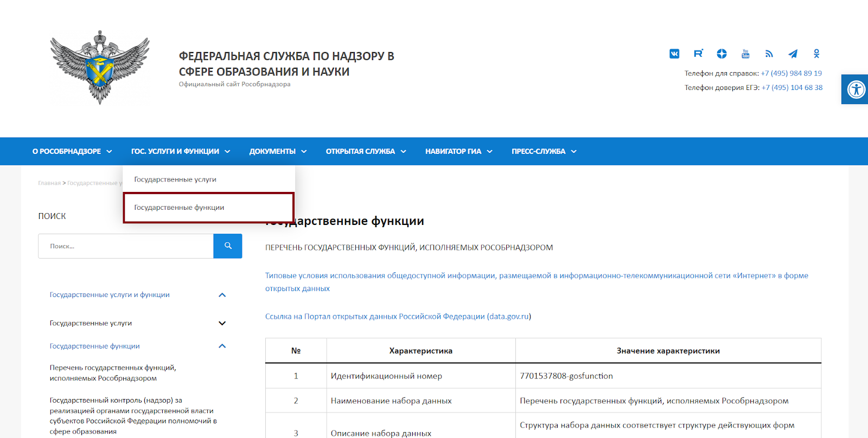Open the Telegram paper plane icon
This screenshot has height=438, width=868.
coord(793,54)
